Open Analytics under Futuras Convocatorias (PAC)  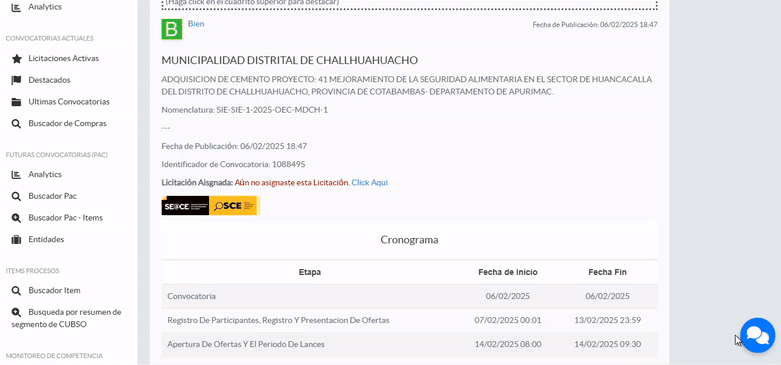(45, 174)
